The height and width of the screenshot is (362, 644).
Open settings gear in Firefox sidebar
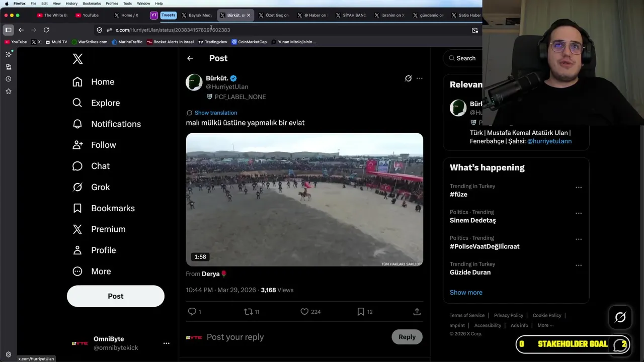click(x=9, y=354)
